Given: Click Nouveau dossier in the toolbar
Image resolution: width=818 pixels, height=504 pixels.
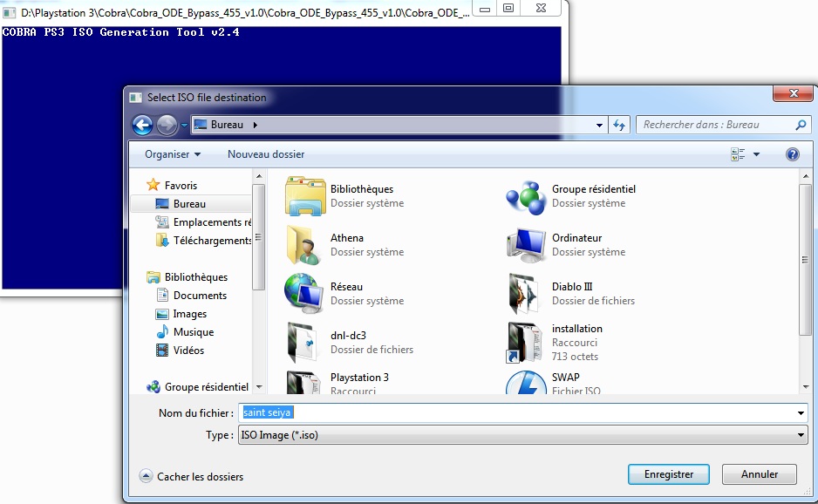Looking at the screenshot, I should click(x=266, y=154).
